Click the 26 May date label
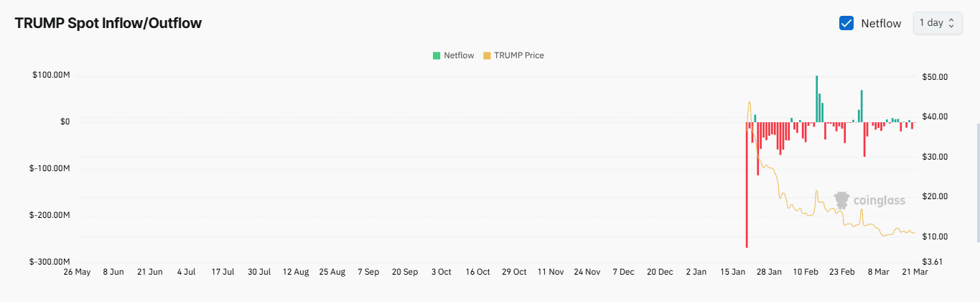980x302 pixels. click(77, 273)
